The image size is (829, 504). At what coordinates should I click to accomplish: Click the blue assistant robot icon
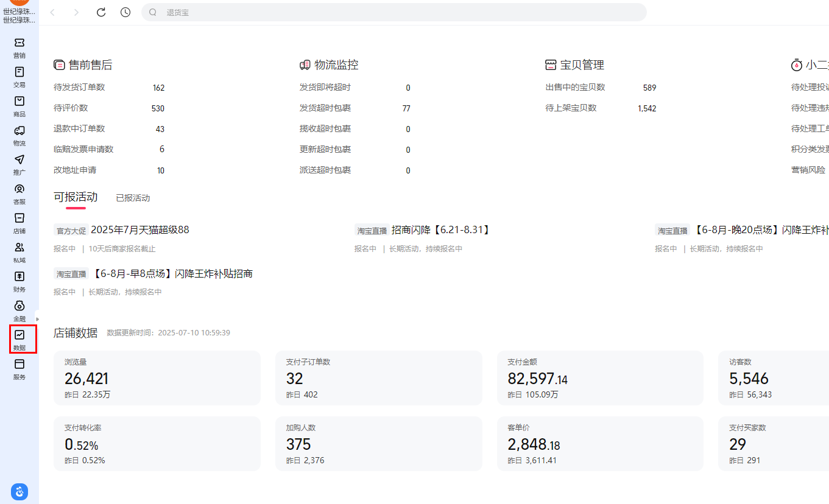tap(19, 491)
